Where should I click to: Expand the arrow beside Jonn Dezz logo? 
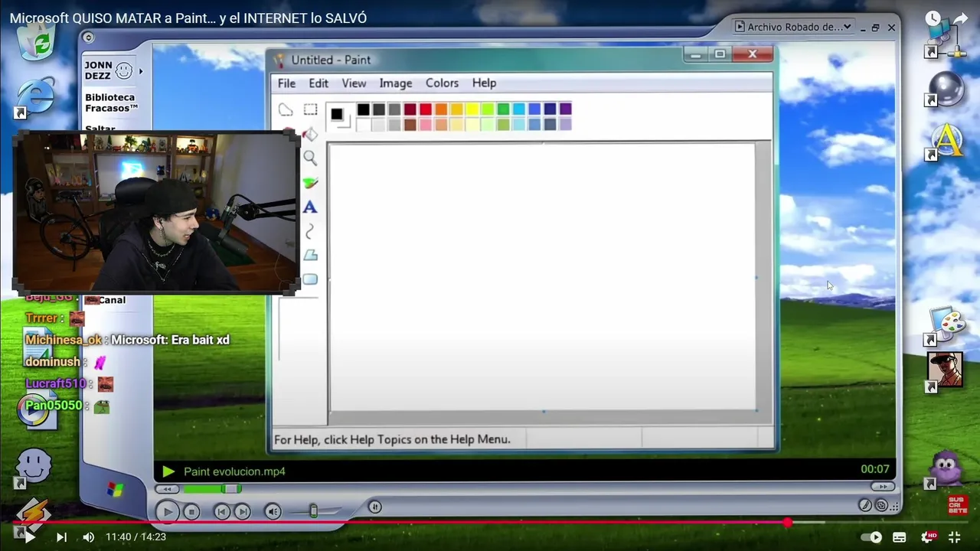pyautogui.click(x=140, y=71)
